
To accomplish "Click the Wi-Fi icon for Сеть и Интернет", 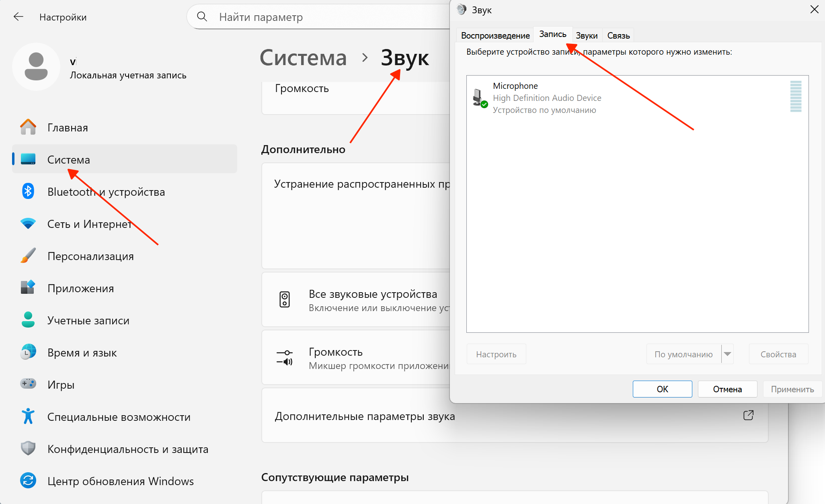I will click(28, 223).
